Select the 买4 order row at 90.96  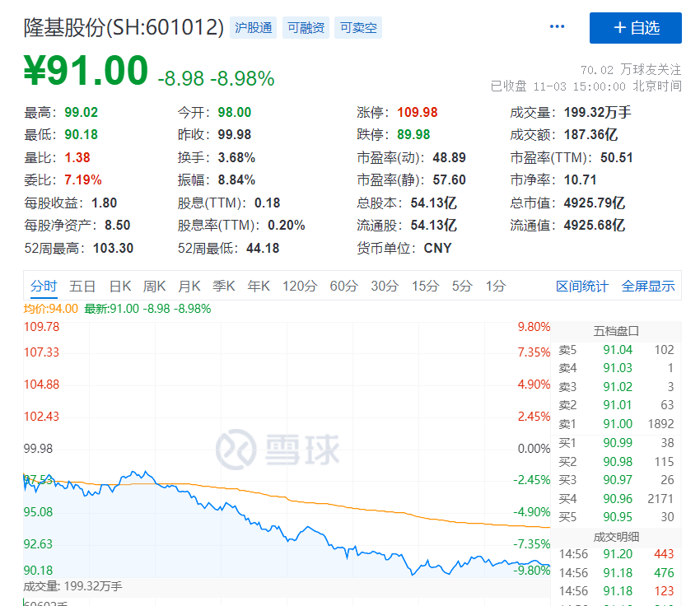point(616,498)
